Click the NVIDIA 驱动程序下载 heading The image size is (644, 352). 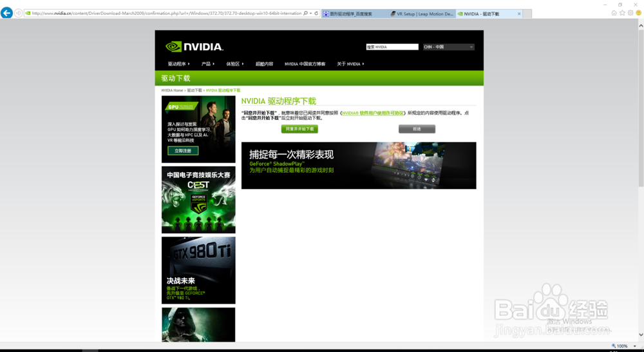278,101
